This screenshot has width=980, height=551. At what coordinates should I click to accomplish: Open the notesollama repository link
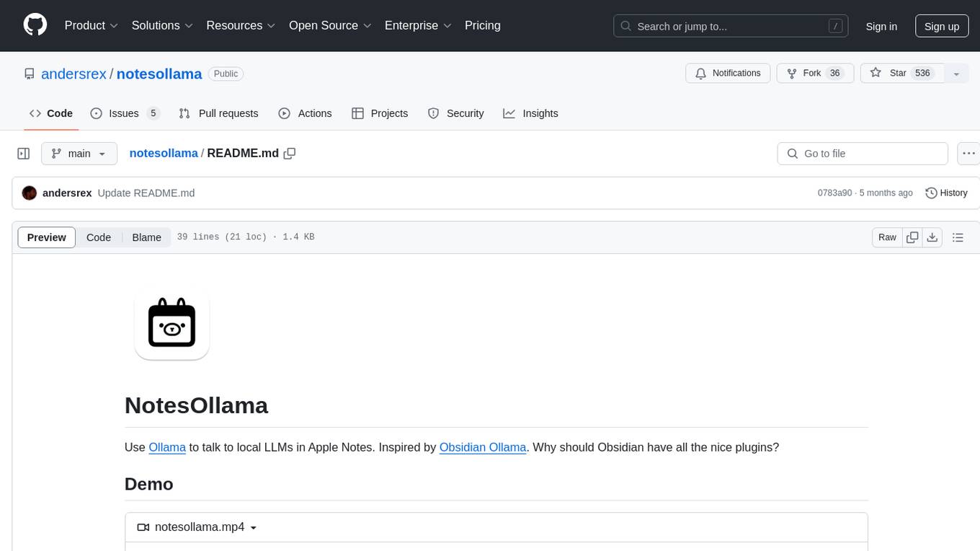coord(159,74)
